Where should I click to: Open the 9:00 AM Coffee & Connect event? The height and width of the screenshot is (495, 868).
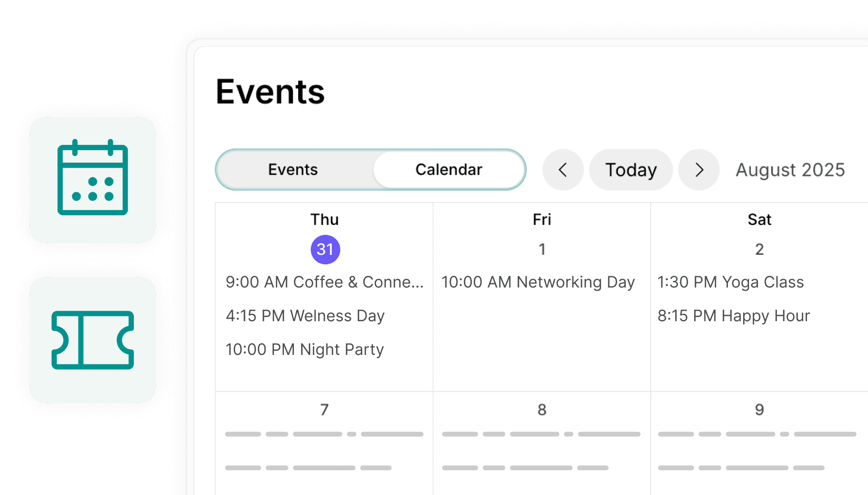pyautogui.click(x=324, y=282)
